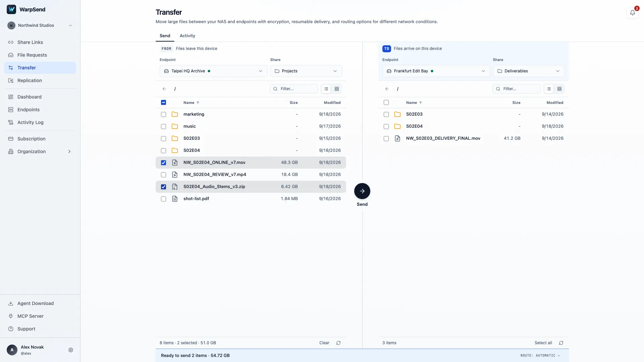Screen dimensions: 644x362
Task: Toggle the source select-all header checkbox
Action: (163, 103)
